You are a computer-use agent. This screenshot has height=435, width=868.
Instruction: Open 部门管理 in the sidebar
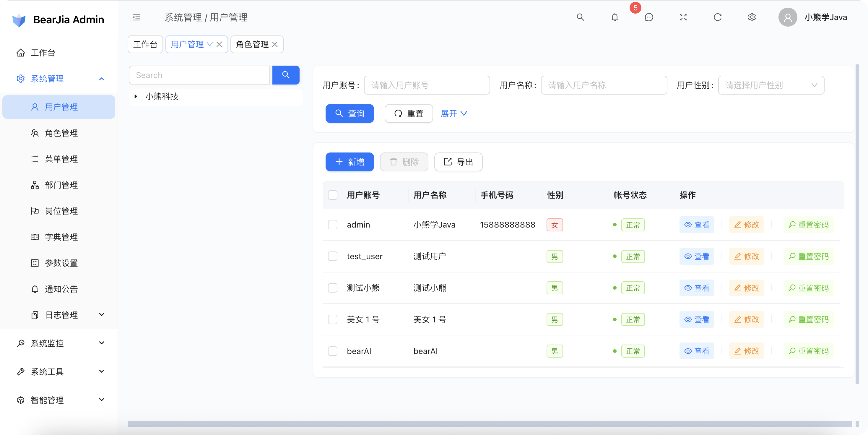coord(58,185)
